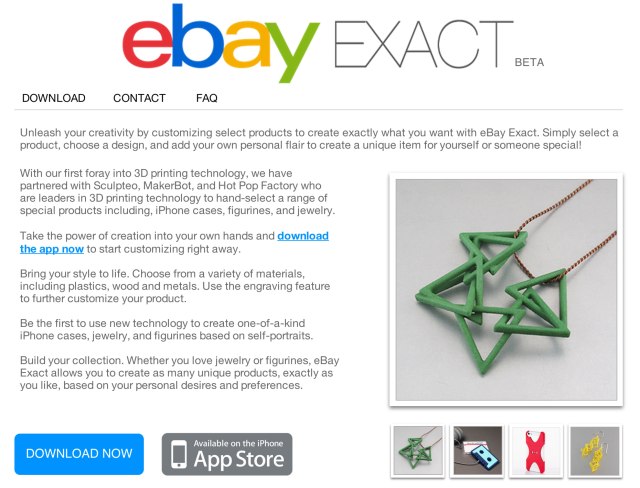Click the large green necklace photo
The width and height of the screenshot is (640, 488).
point(506,290)
